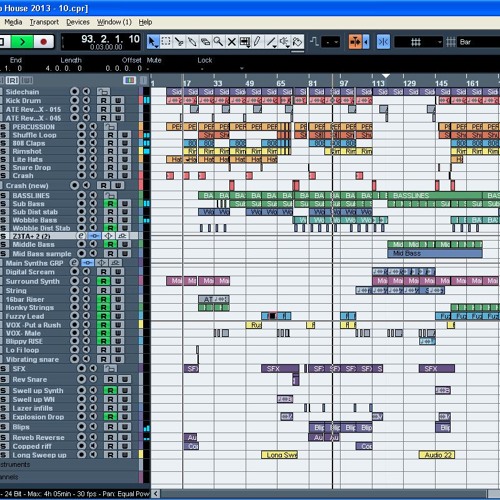The height and width of the screenshot is (500, 500).
Task: Open the Devices menu
Action: coord(78,22)
